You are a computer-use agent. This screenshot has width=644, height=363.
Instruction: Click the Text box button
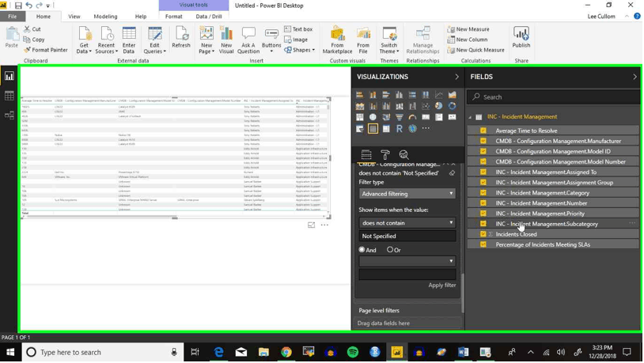click(298, 29)
